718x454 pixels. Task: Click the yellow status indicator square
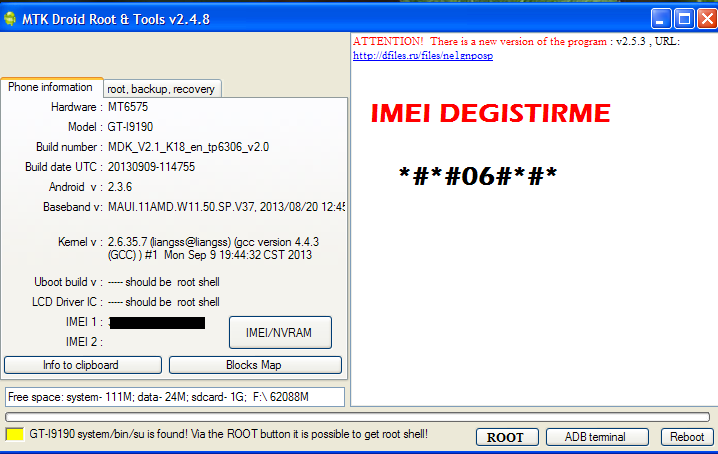15,436
